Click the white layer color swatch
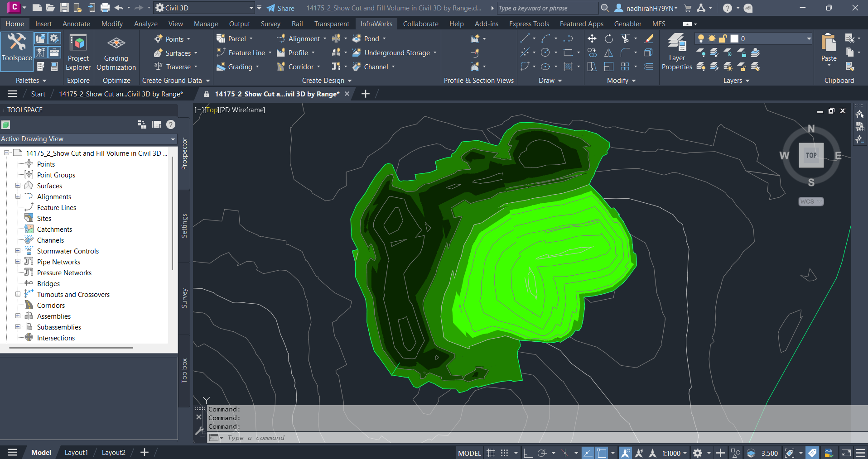 734,39
